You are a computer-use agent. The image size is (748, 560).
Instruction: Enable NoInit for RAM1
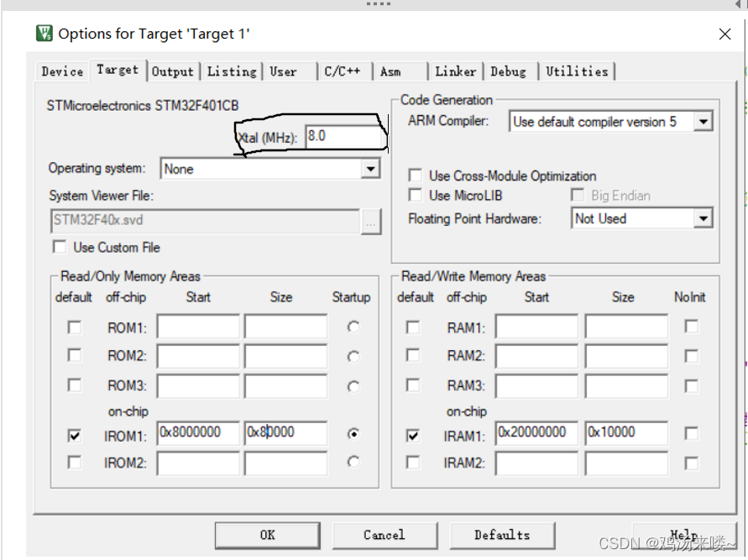[x=691, y=327]
